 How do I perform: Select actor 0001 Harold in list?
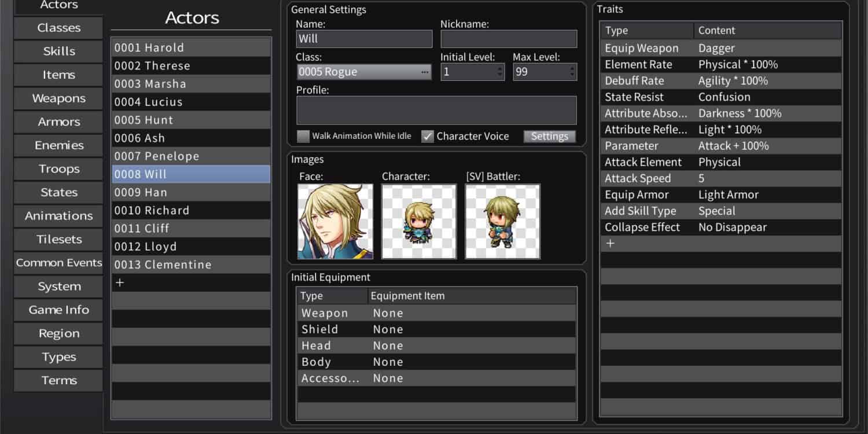point(190,48)
